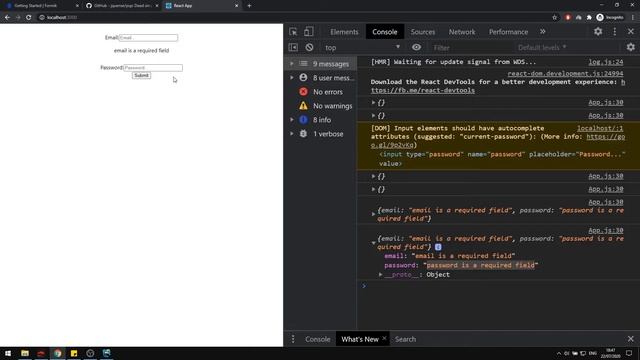The height and width of the screenshot is (360, 640).
Task: Reload the page
Action: click(x=29, y=18)
